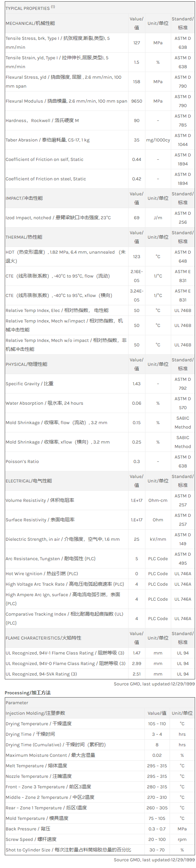Click the Processing heading above the second table

point(28,692)
